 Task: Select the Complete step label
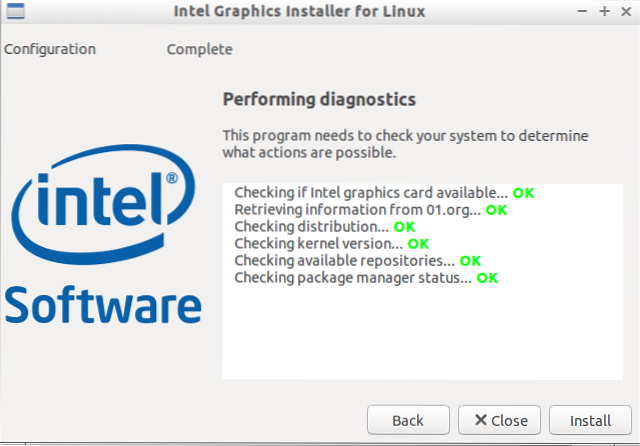199,49
